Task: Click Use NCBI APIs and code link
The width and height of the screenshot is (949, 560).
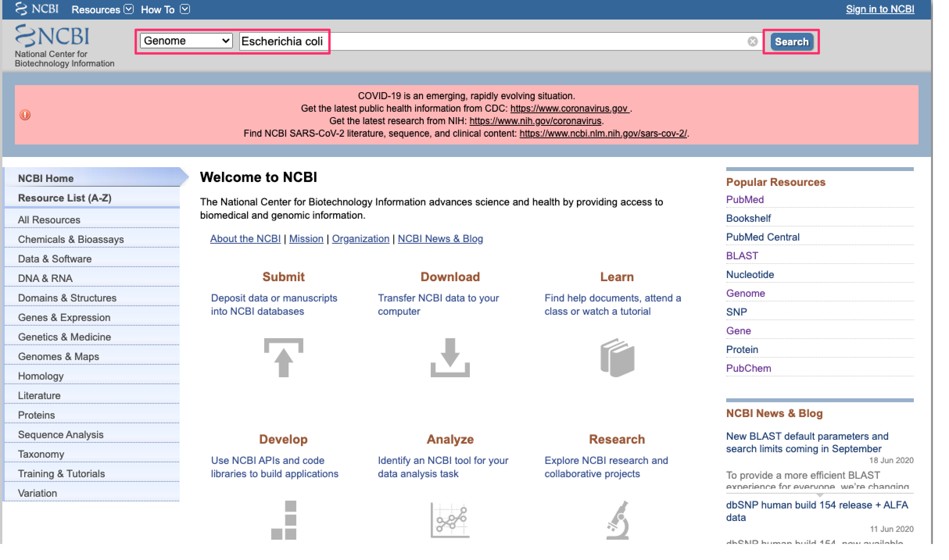Action: (275, 467)
